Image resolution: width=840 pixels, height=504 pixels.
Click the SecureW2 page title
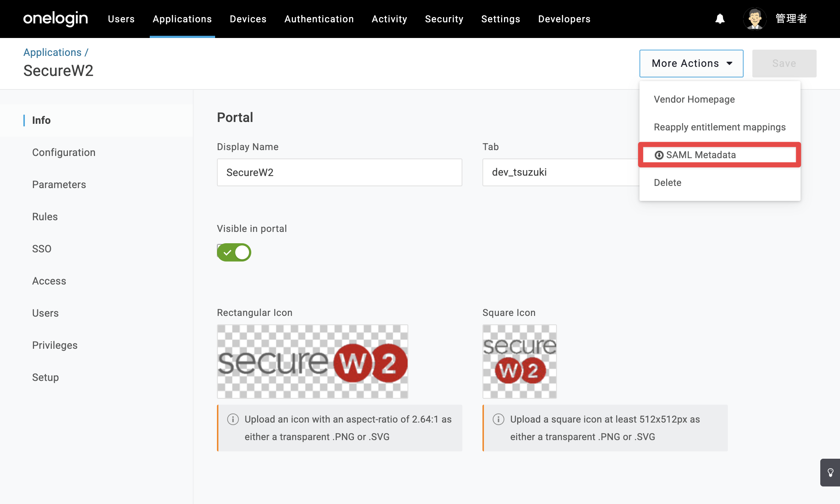(x=58, y=70)
